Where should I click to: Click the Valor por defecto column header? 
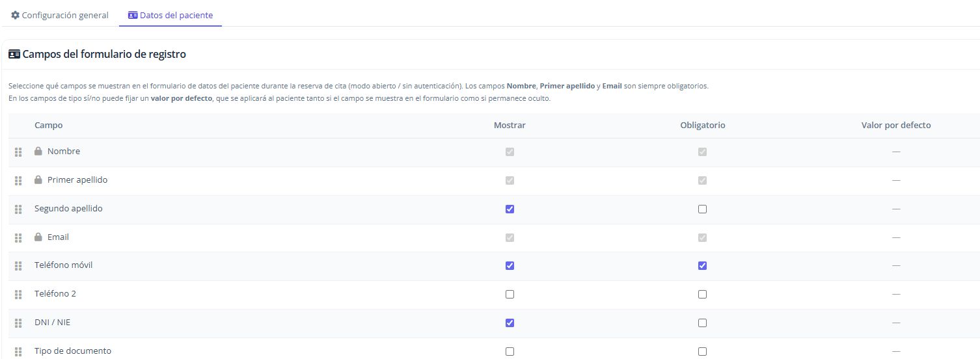pyautogui.click(x=896, y=125)
